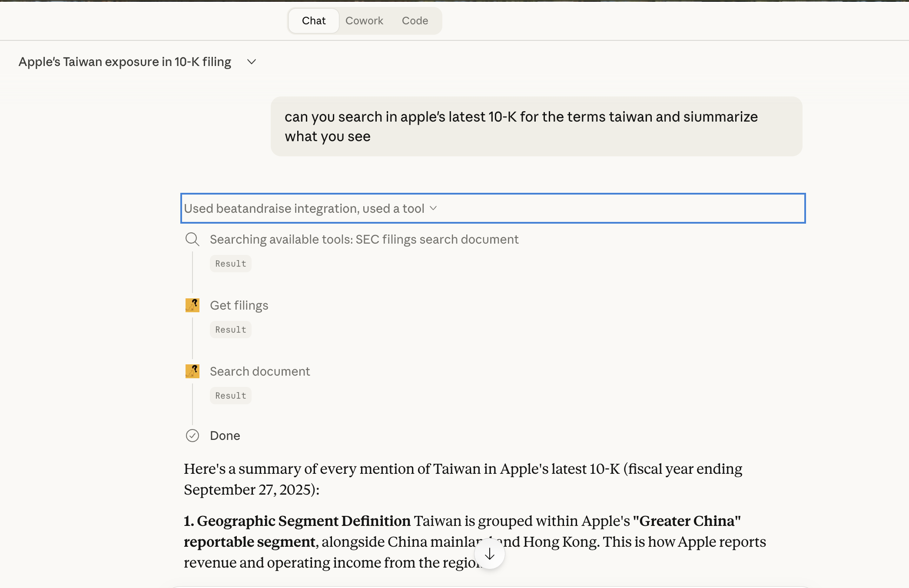909x588 pixels.
Task: Click the checkmark icon beside Done
Action: [192, 436]
